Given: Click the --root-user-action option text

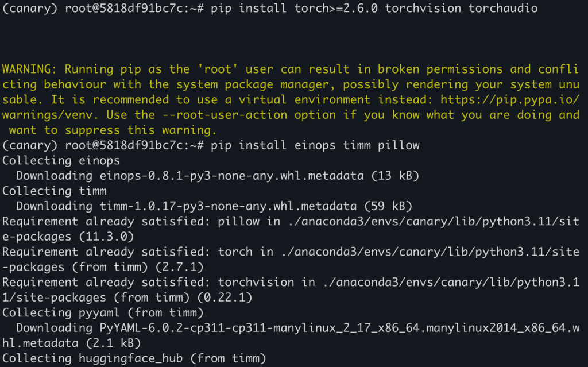Looking at the screenshot, I should [225, 115].
